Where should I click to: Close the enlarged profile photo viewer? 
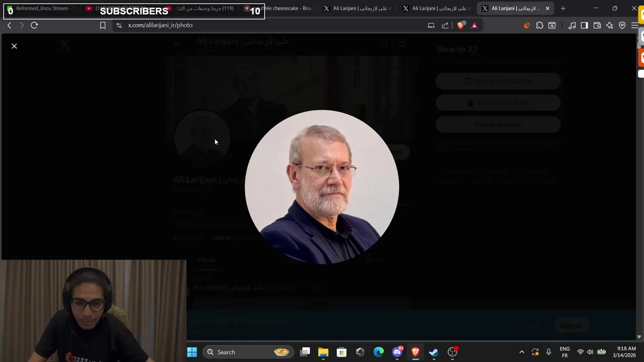point(14,46)
